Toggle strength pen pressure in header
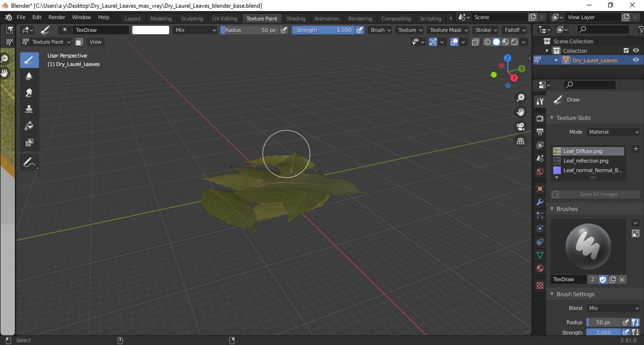The height and width of the screenshot is (345, 644). (360, 30)
